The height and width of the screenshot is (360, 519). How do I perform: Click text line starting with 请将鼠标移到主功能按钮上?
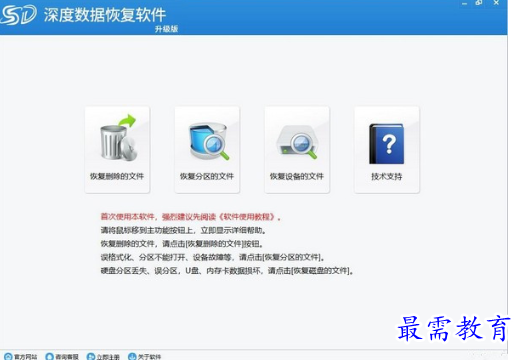click(183, 230)
